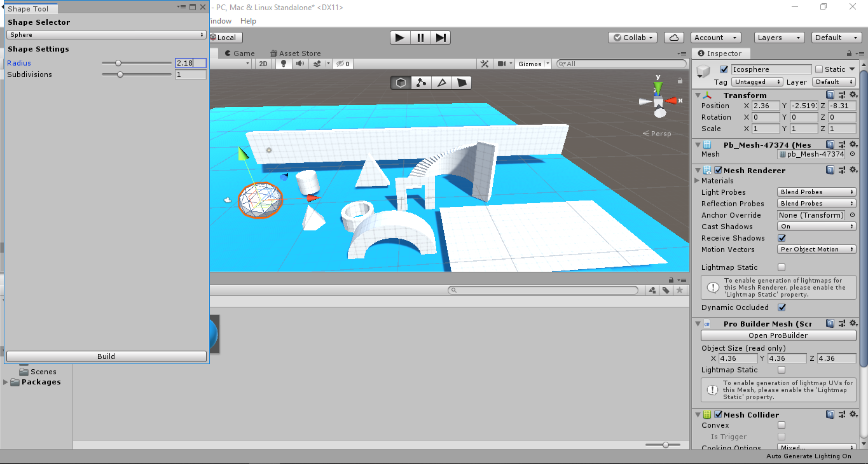Select ProBuilder Face selection mode

tap(462, 83)
